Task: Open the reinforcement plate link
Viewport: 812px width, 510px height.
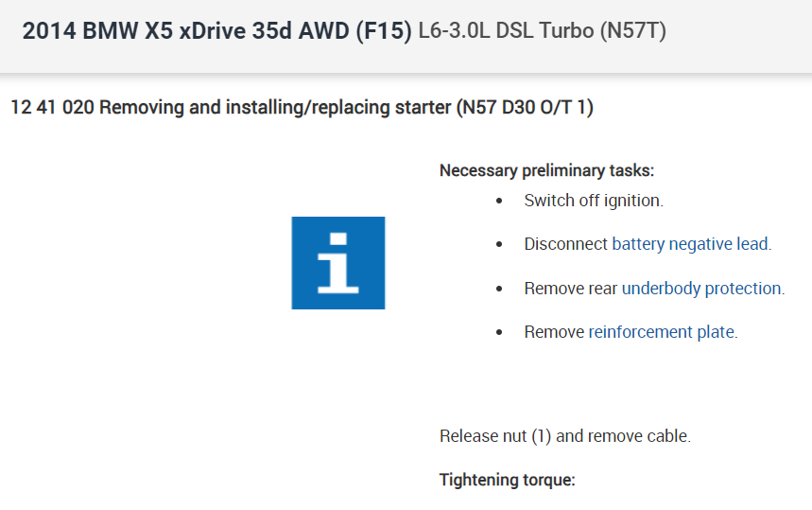Action: pyautogui.click(x=661, y=332)
